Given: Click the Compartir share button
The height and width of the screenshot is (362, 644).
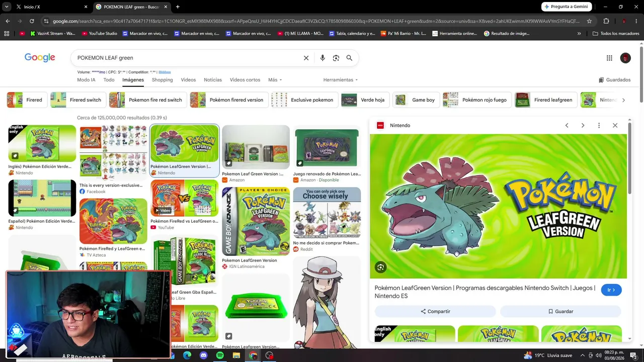Looking at the screenshot, I should tap(435, 312).
